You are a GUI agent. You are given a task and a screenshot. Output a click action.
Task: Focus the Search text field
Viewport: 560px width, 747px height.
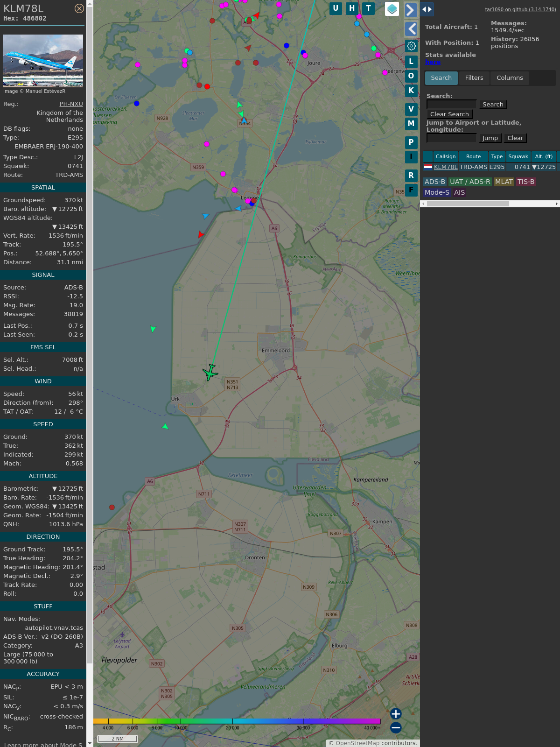[x=452, y=104]
